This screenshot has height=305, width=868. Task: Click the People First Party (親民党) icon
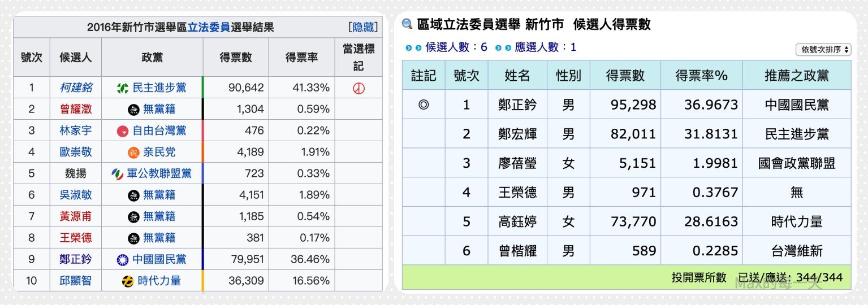click(x=133, y=152)
